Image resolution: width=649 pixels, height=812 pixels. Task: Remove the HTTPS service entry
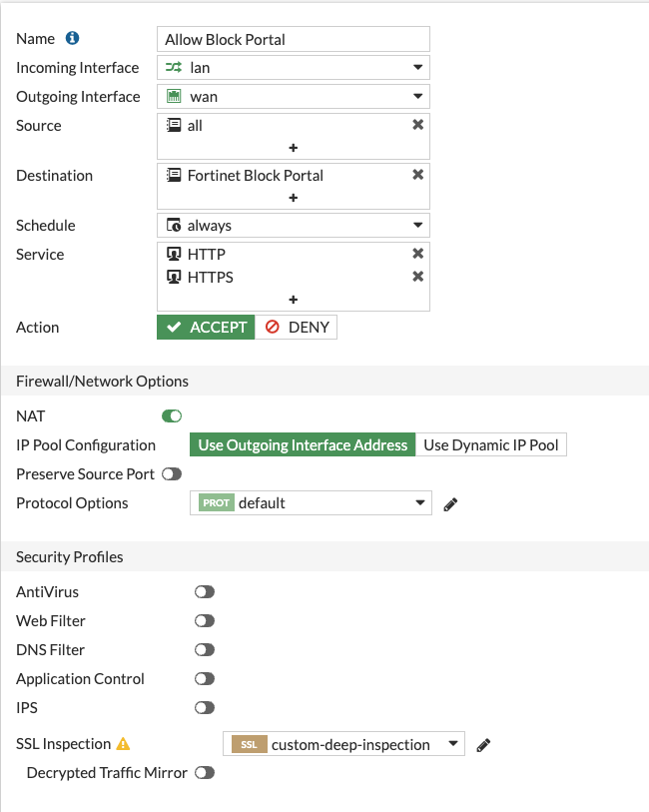click(418, 277)
